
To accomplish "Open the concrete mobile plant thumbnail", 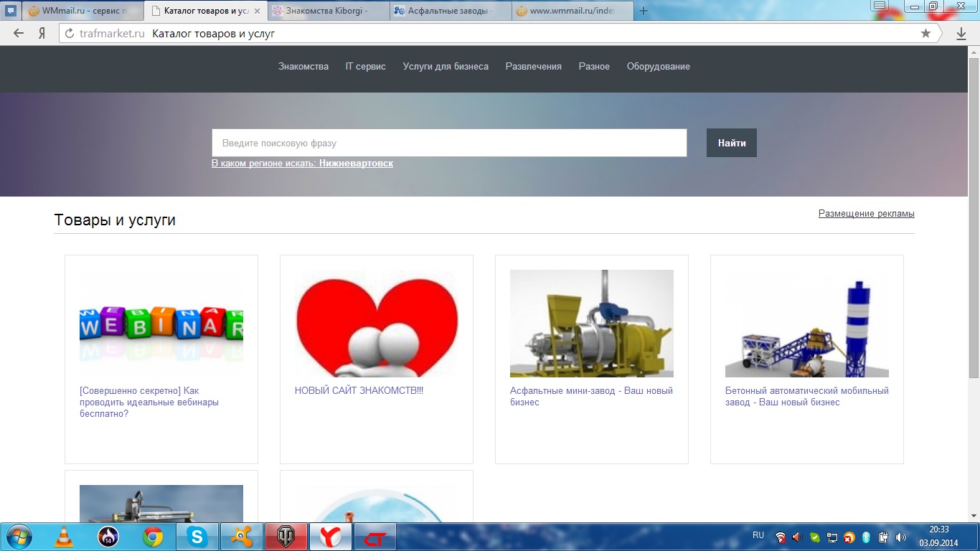I will click(x=807, y=324).
